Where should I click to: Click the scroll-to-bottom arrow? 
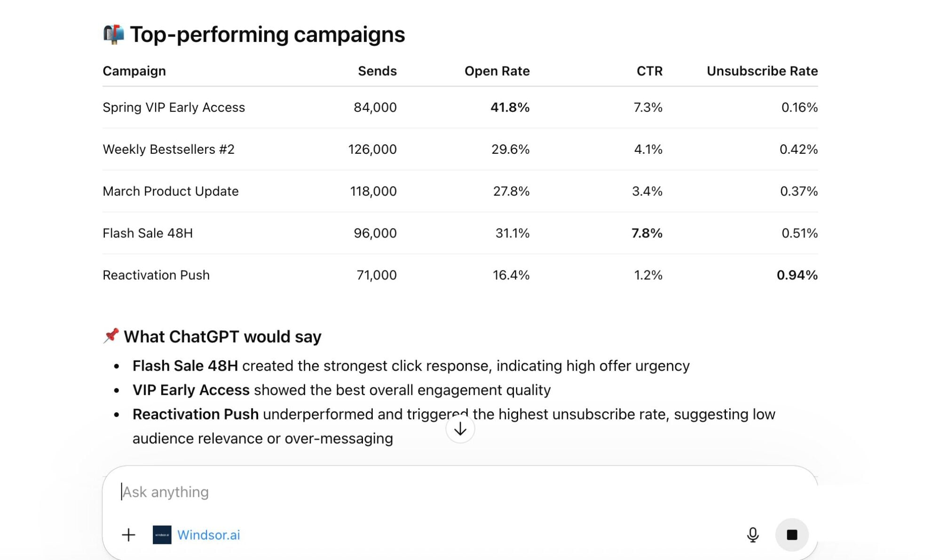click(460, 428)
